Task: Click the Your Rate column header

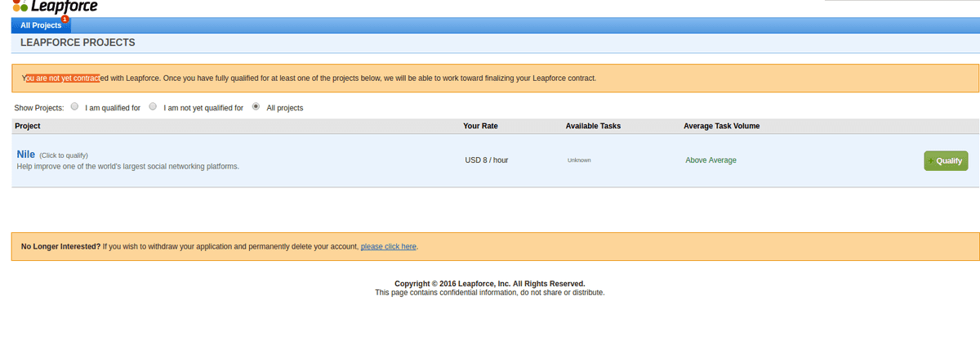Action: (480, 126)
